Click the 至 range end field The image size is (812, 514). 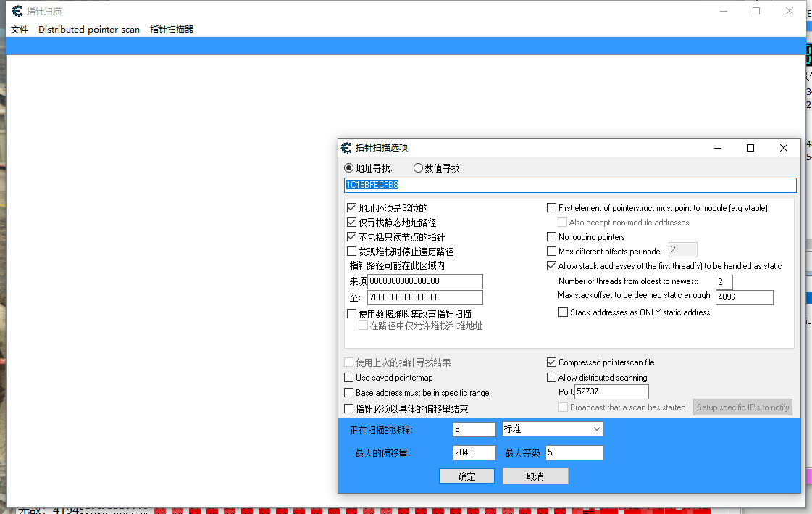coord(425,297)
